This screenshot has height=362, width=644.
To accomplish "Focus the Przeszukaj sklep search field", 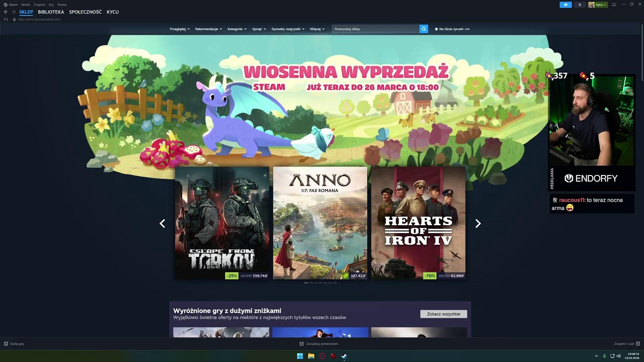I will (x=375, y=29).
